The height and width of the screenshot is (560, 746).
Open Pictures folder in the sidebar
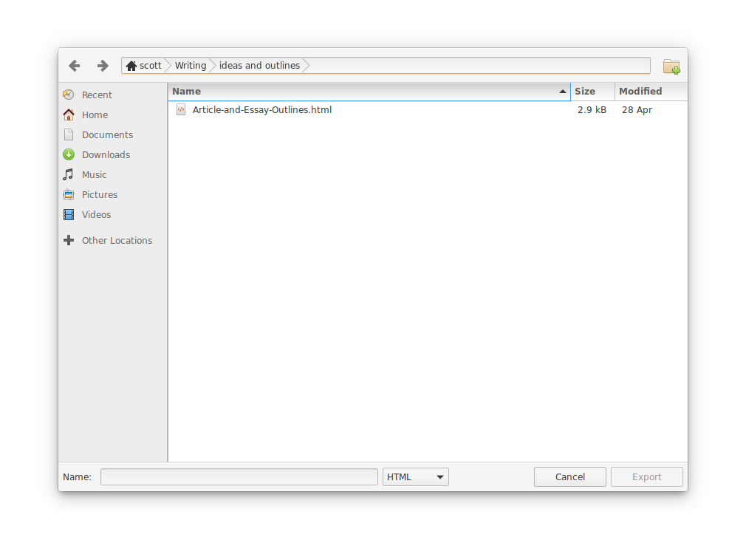click(x=100, y=195)
